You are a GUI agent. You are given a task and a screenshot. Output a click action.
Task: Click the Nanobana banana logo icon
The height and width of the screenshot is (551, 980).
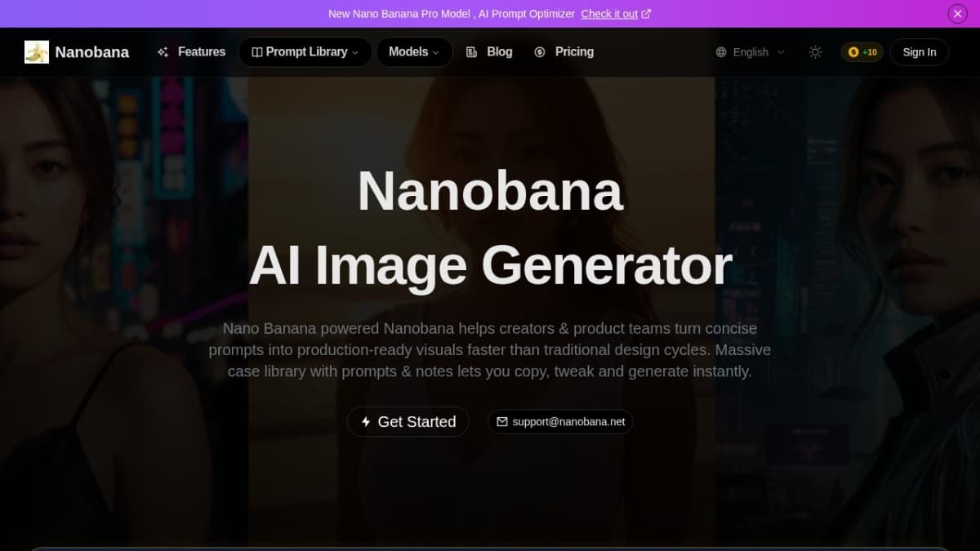37,51
